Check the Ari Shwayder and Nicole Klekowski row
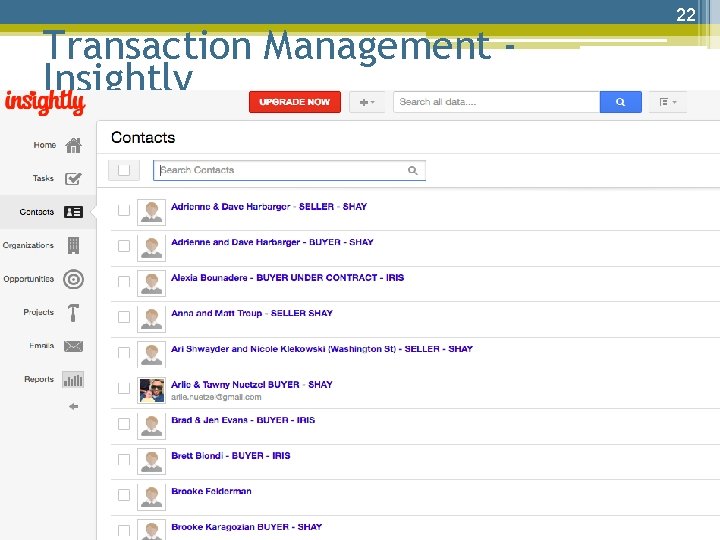The image size is (720, 540). pyautogui.click(x=124, y=353)
